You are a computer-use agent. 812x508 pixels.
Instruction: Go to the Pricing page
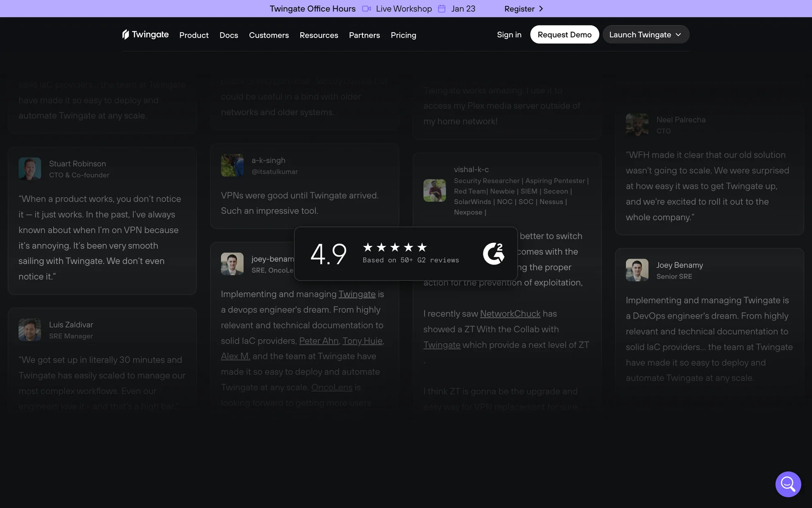[403, 35]
